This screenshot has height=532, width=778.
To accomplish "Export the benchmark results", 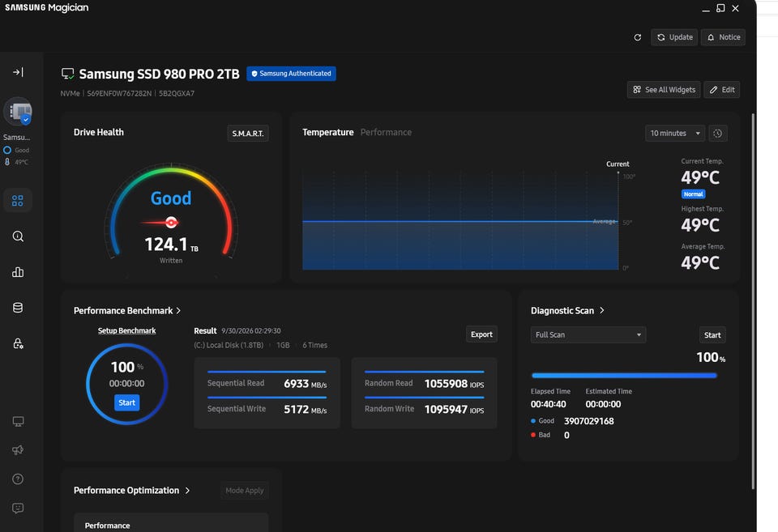I will coord(481,334).
